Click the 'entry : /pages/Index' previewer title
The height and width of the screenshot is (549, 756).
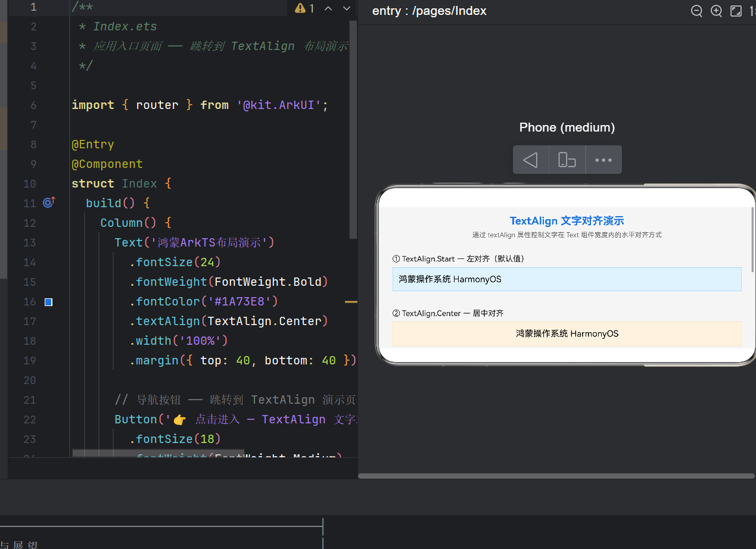tap(429, 11)
